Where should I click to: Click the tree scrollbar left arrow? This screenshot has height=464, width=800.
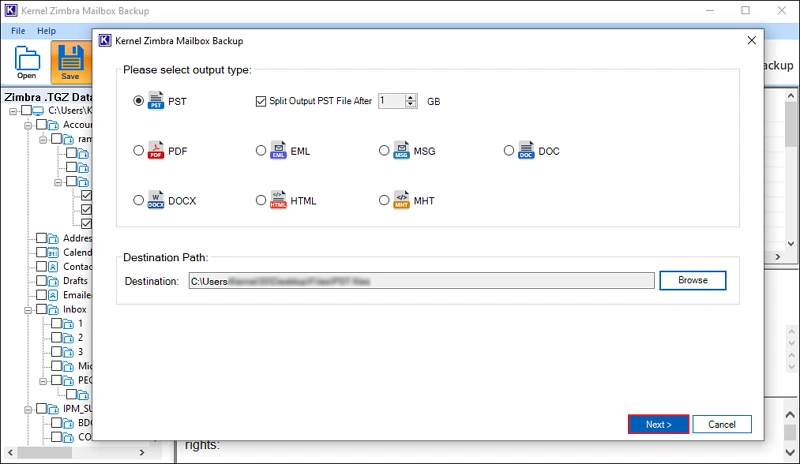[x=10, y=452]
